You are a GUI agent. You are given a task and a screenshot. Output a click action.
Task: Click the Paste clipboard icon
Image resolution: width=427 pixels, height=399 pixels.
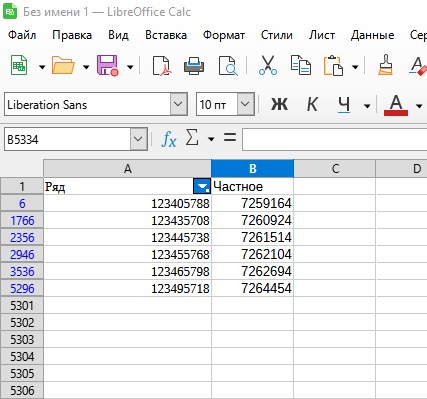(333, 65)
